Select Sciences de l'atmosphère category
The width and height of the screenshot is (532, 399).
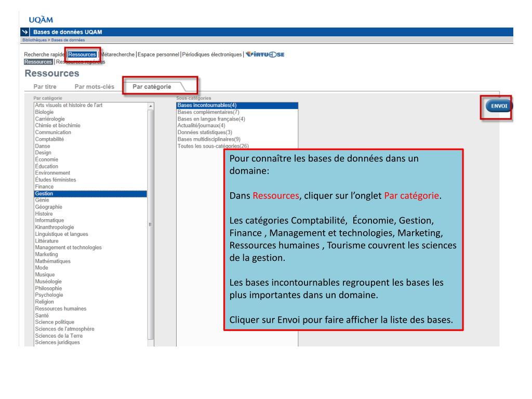point(90,329)
